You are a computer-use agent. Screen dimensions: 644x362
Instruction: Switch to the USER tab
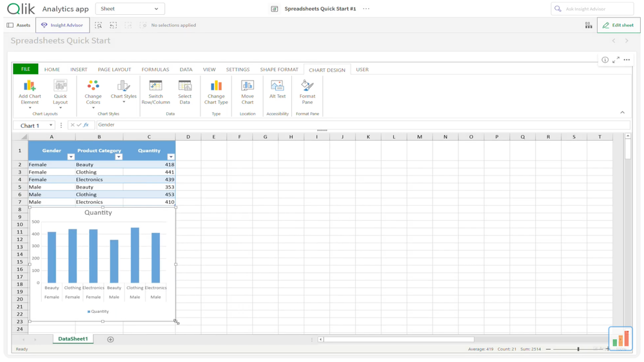click(x=362, y=70)
